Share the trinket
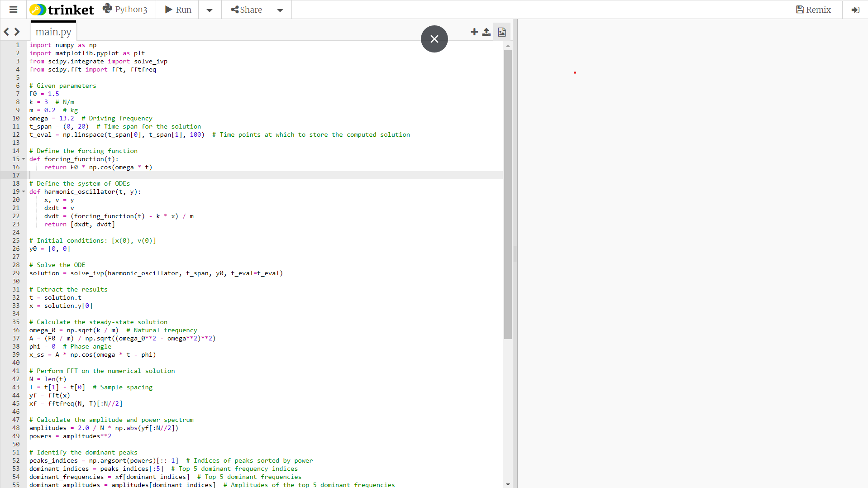 (245, 10)
